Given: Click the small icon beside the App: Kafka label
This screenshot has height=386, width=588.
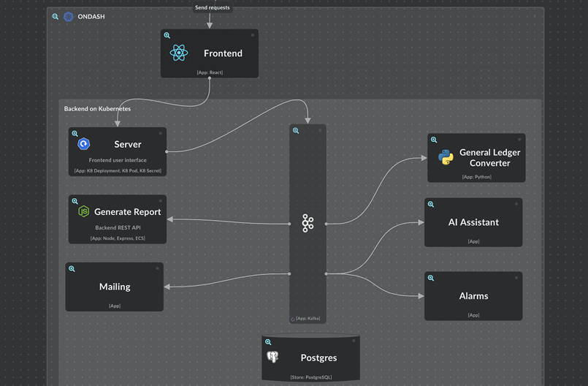Looking at the screenshot, I should point(293,319).
